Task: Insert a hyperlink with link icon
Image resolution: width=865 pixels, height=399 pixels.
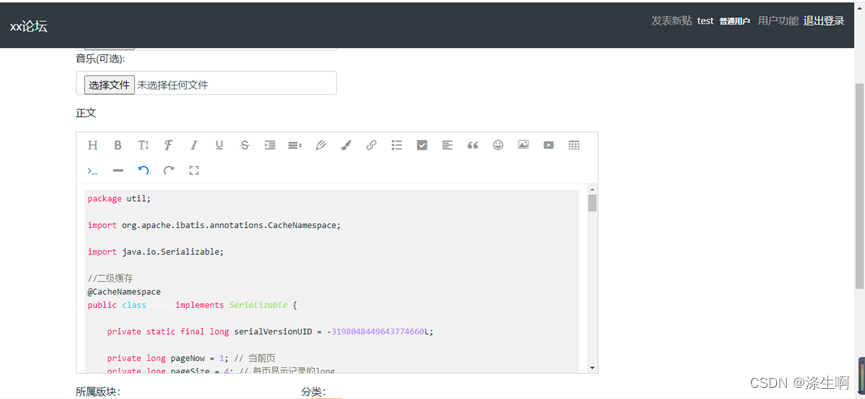Action: (x=371, y=145)
